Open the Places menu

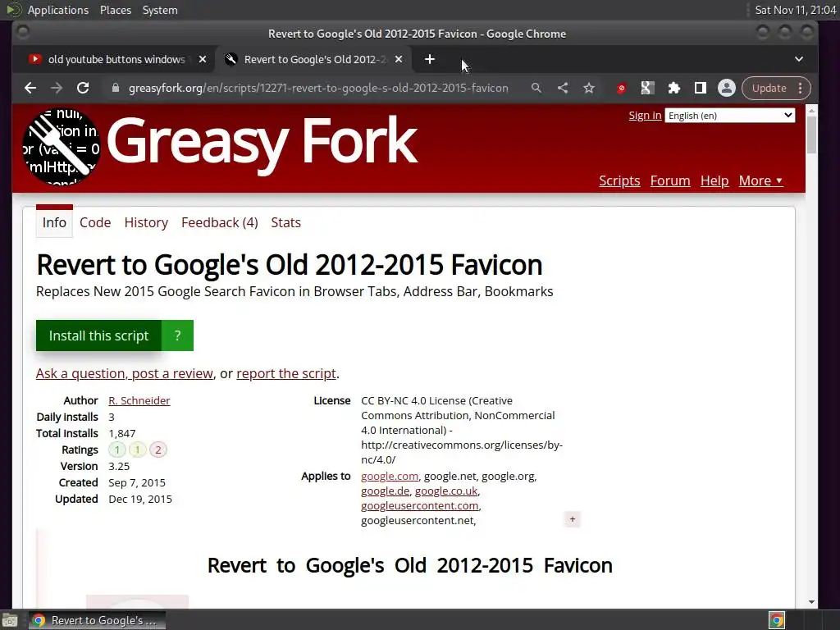[115, 10]
